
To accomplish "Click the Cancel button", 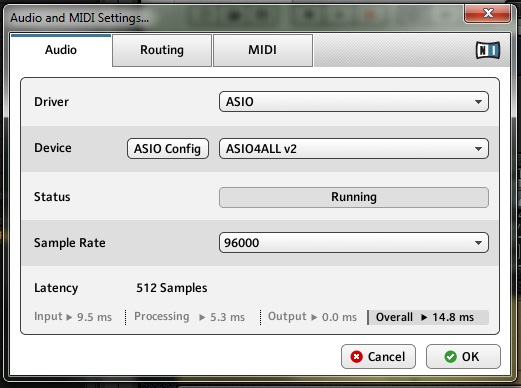I will 378,357.
